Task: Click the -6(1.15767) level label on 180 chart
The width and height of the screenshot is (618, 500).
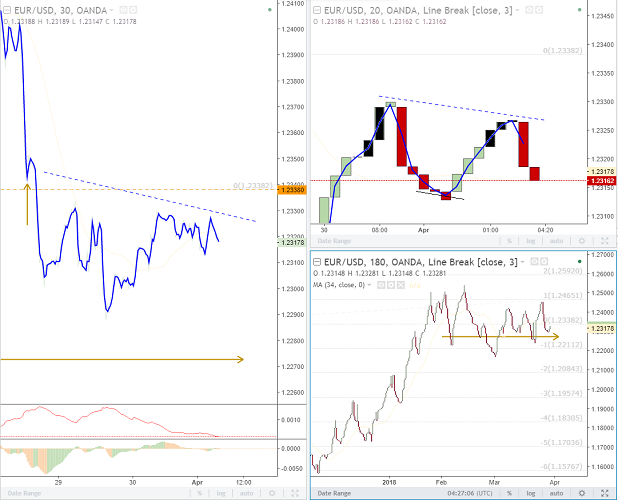Action: click(x=561, y=467)
